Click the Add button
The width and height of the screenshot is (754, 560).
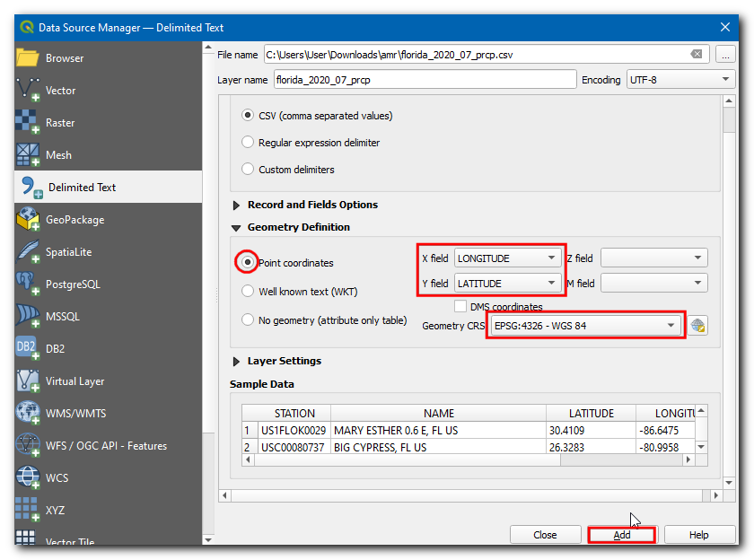pyautogui.click(x=621, y=535)
